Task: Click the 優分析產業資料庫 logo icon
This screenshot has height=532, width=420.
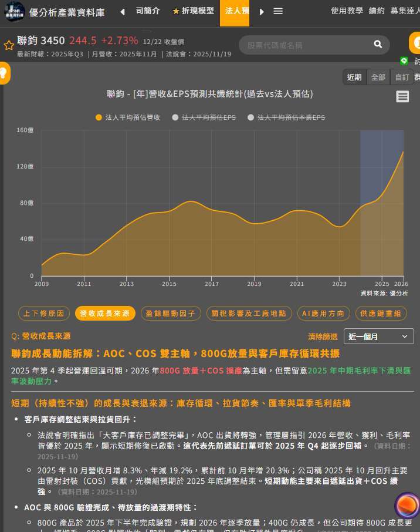Action: (14, 12)
